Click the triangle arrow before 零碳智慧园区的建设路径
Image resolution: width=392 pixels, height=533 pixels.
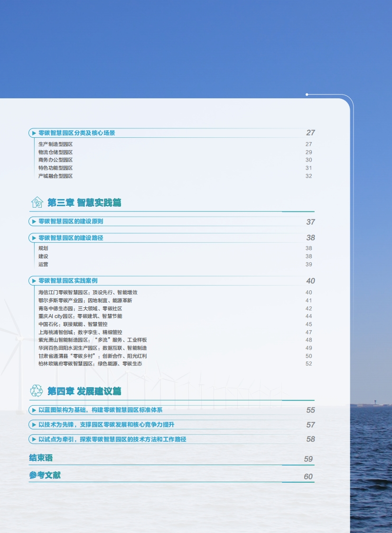click(34, 238)
